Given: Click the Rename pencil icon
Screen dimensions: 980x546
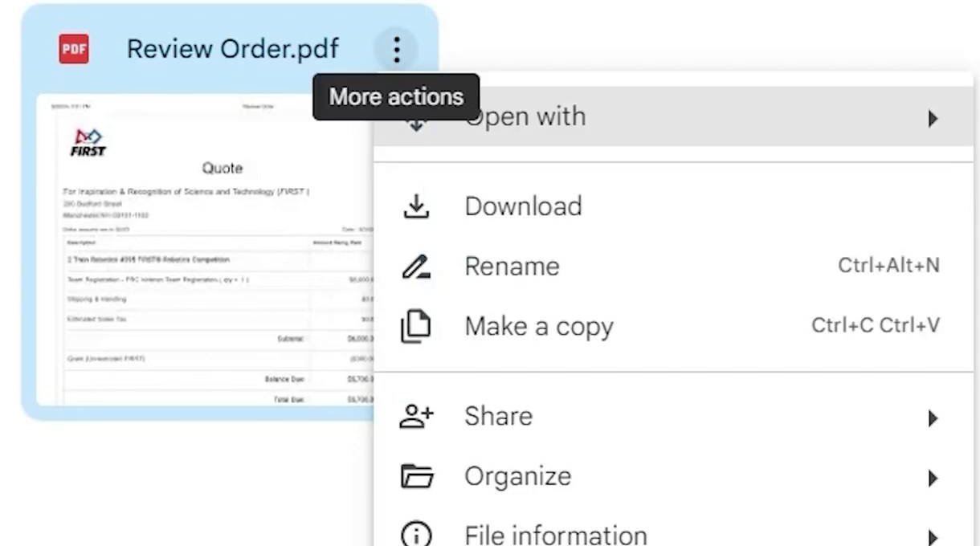Looking at the screenshot, I should pyautogui.click(x=416, y=267).
